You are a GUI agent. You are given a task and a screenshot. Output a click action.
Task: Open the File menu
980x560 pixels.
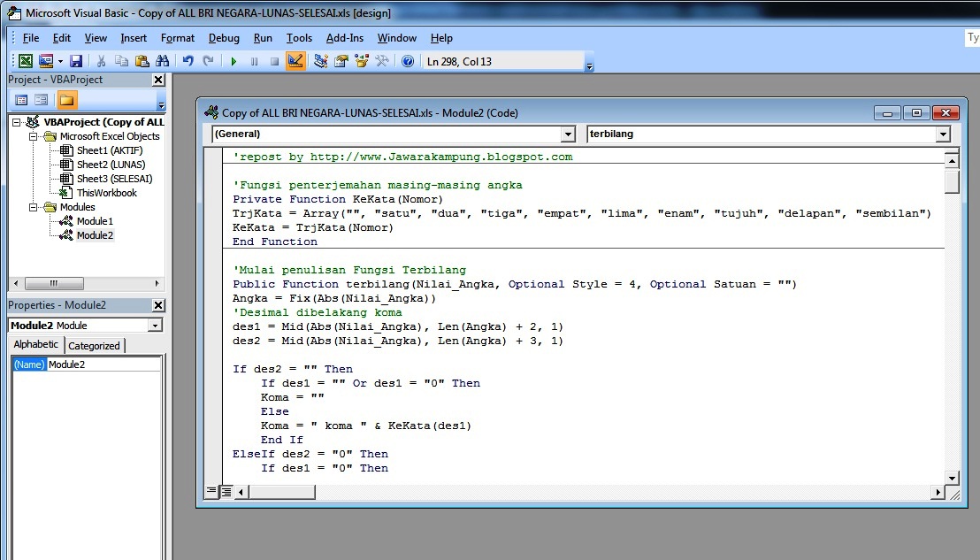[x=31, y=38]
